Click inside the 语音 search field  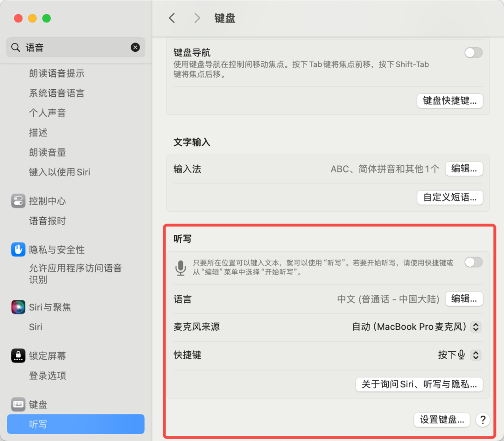(x=75, y=47)
